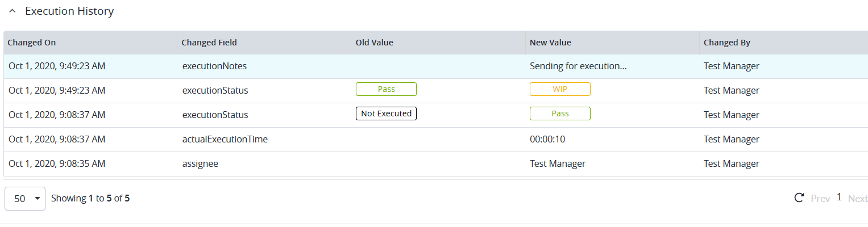
Task: Click the Not Executed status badge
Action: click(386, 113)
